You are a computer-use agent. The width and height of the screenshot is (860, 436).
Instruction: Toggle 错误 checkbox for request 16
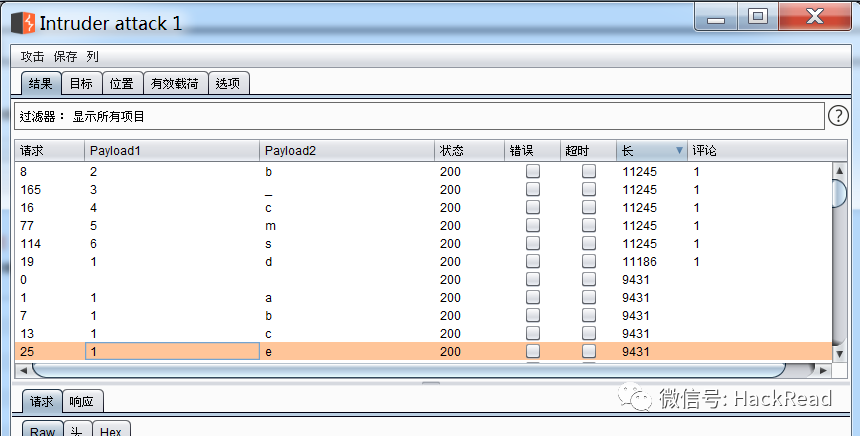pyautogui.click(x=533, y=207)
